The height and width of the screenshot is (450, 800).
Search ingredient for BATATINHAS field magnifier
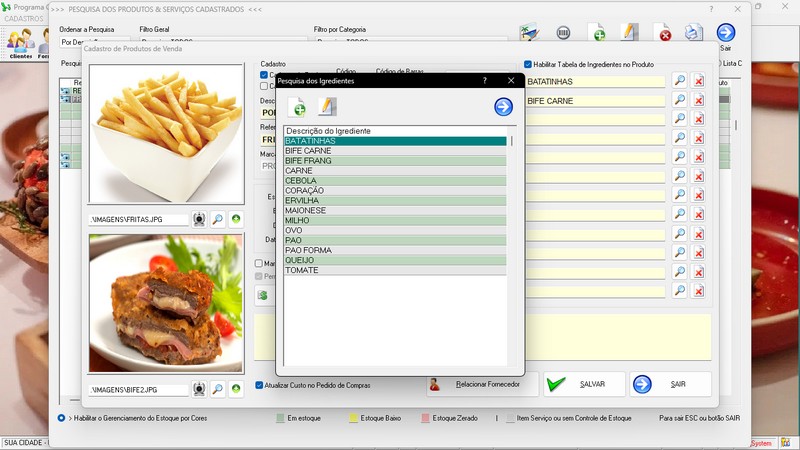coord(680,81)
